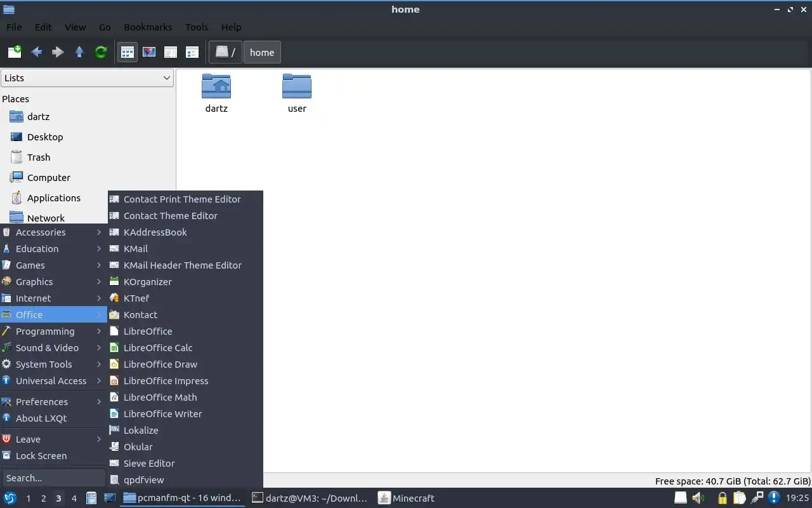
Task: Open the View menu
Action: point(75,27)
